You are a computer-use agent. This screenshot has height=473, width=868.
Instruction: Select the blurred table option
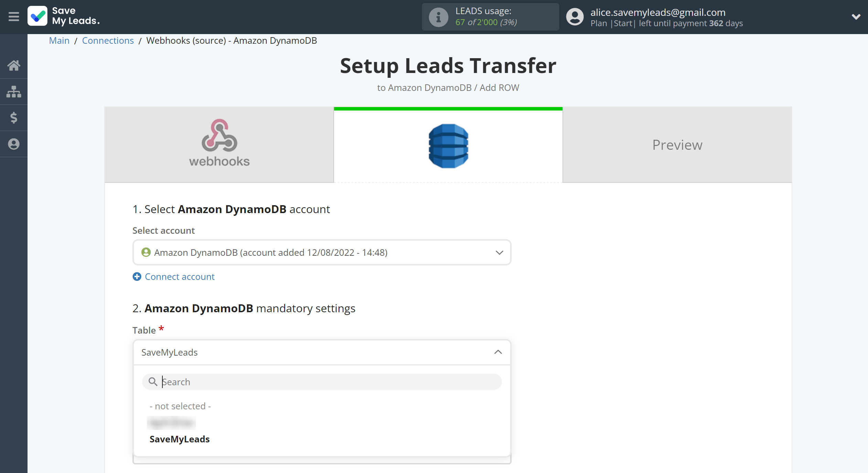point(171,423)
